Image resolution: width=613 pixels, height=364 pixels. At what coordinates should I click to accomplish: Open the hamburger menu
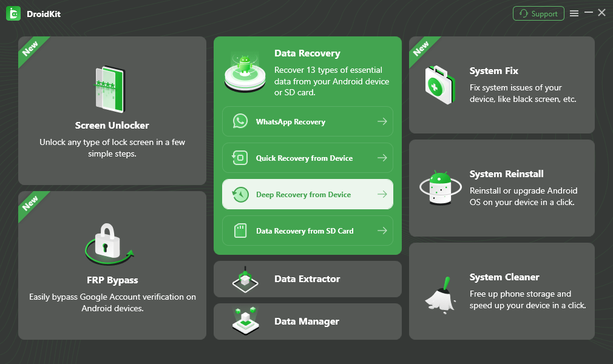(574, 12)
